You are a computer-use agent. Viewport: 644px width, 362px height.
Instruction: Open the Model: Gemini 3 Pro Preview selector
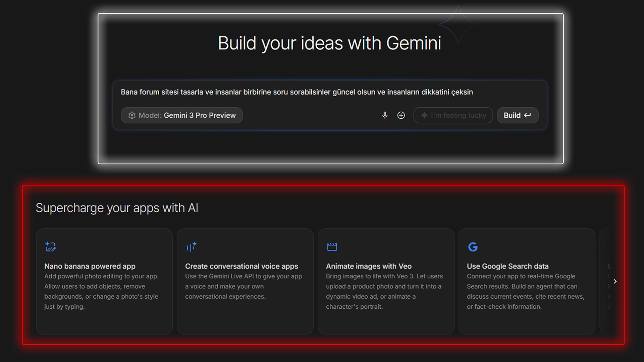pyautogui.click(x=182, y=115)
